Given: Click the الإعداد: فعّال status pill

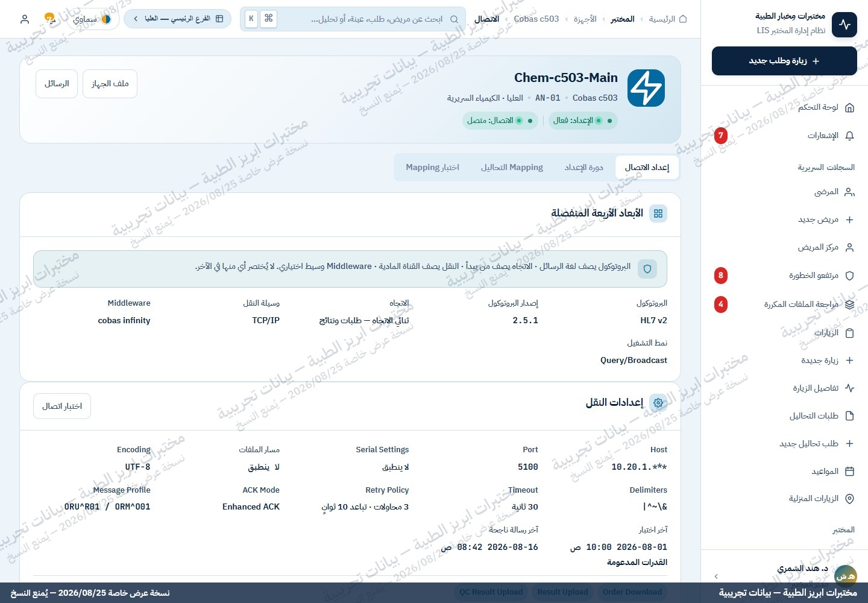Looking at the screenshot, I should (x=583, y=121).
